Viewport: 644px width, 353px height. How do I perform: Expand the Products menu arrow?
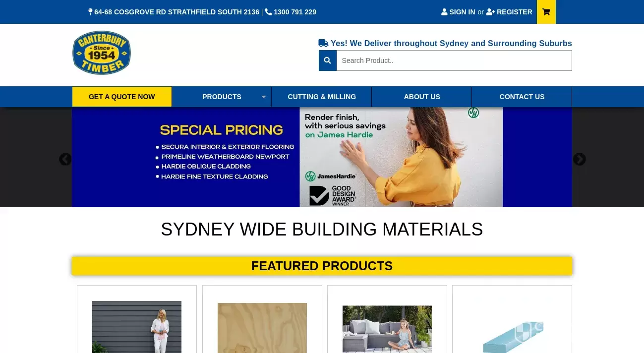(x=264, y=97)
